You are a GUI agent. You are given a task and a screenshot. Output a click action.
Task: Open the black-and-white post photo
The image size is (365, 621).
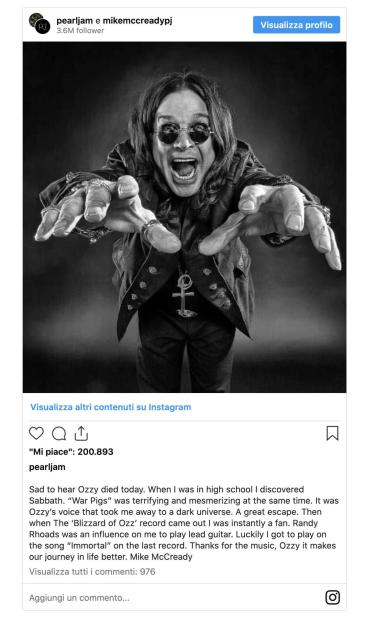pyautogui.click(x=184, y=217)
